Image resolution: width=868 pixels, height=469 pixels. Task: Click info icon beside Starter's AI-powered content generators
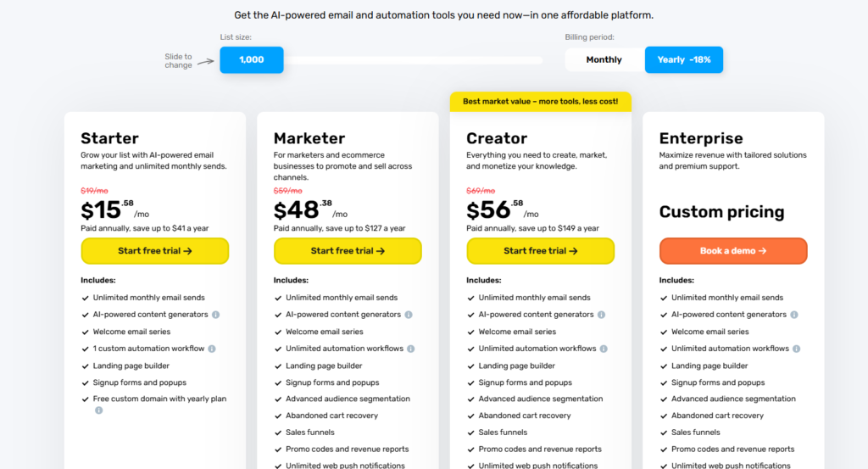215,315
